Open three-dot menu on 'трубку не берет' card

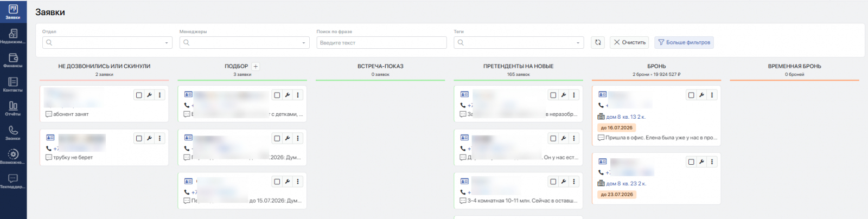click(x=159, y=138)
